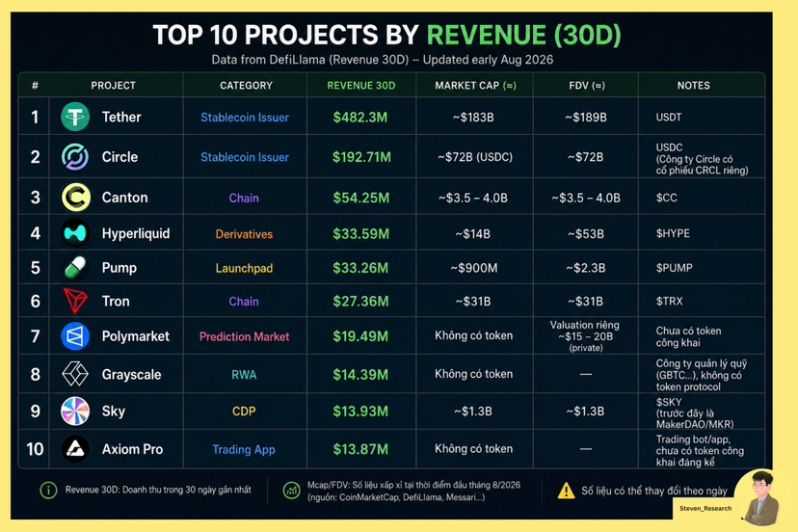The width and height of the screenshot is (798, 532).
Task: Click the PROJECT column header
Action: (113, 86)
